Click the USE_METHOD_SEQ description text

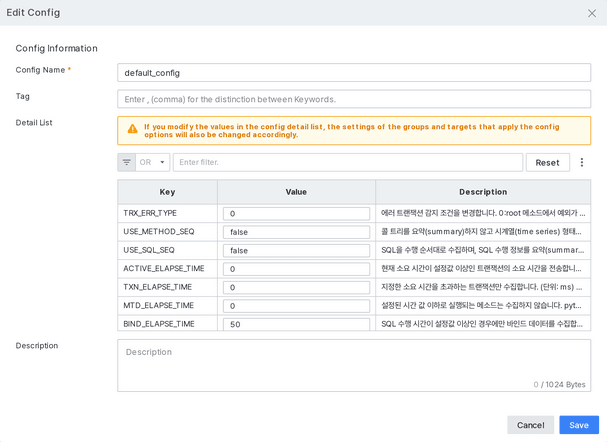(481, 232)
